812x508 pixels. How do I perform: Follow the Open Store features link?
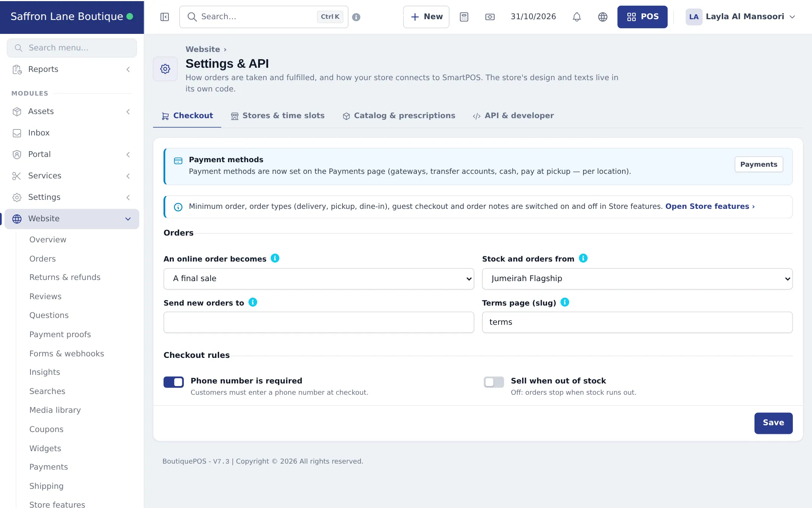tap(710, 207)
